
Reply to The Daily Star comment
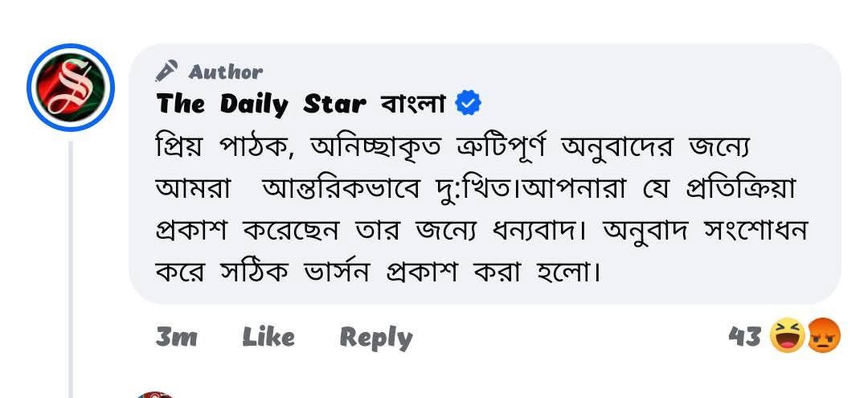[x=376, y=338]
